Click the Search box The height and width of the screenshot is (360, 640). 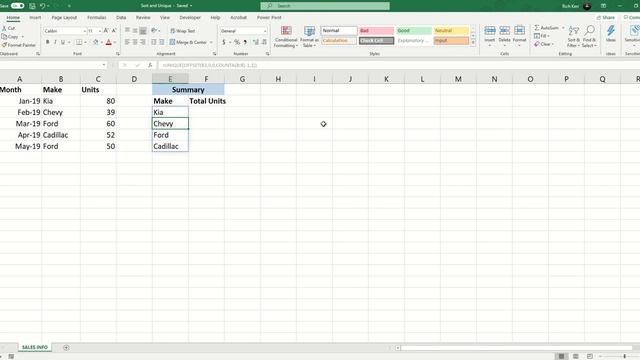[325, 6]
